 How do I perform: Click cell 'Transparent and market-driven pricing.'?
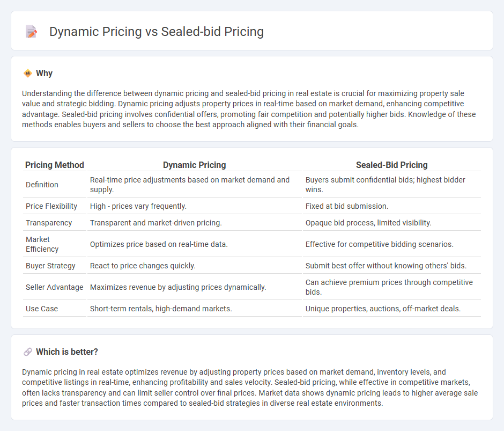(195, 223)
